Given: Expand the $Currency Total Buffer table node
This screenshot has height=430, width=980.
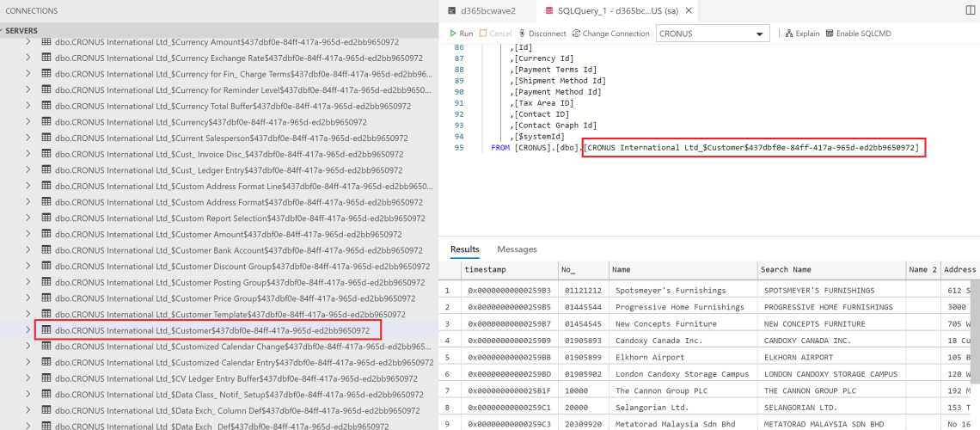Looking at the screenshot, I should tap(28, 106).
